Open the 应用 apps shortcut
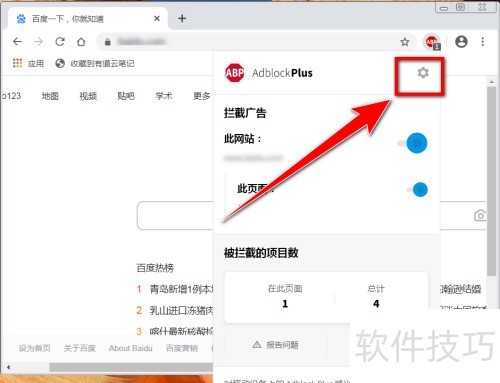 pos(28,63)
